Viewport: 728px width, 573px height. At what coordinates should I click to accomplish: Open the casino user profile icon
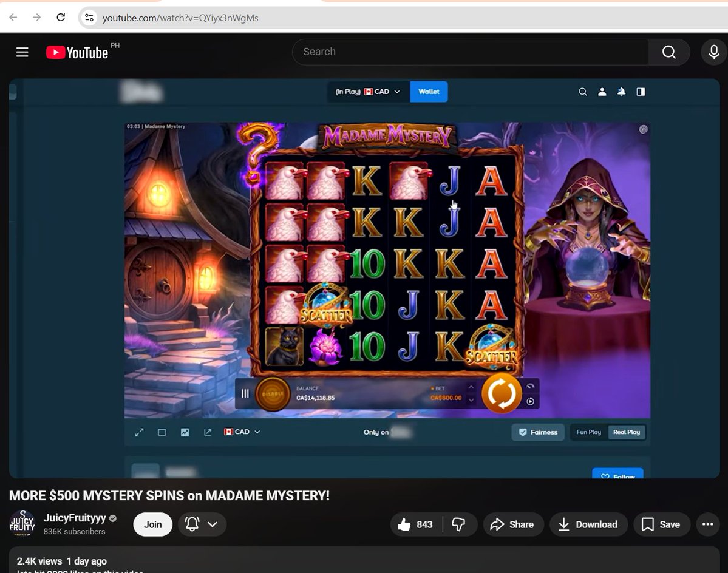(x=602, y=92)
